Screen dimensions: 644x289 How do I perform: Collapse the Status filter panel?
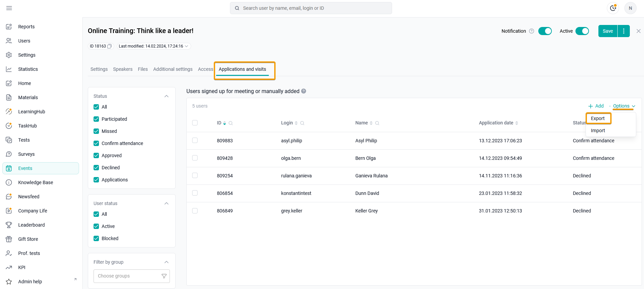166,96
